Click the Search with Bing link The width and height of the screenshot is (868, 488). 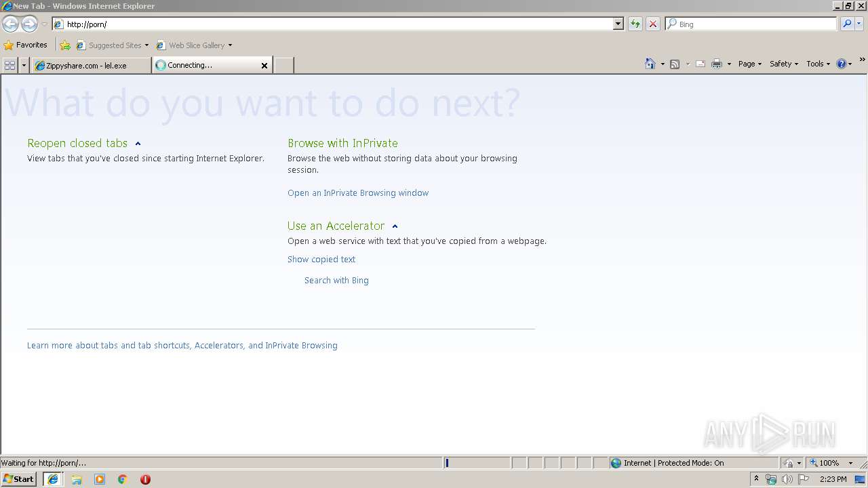click(336, 281)
